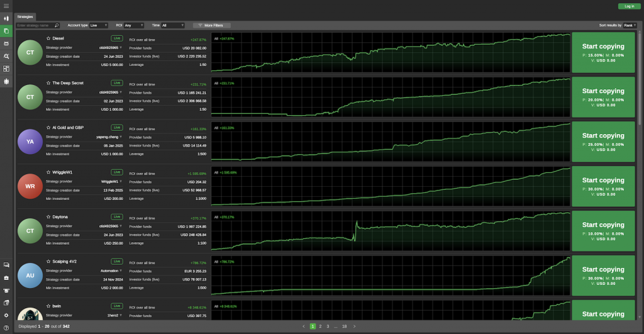This screenshot has width=644, height=334.
Task: Go to page 1 of results
Action: coord(313,326)
